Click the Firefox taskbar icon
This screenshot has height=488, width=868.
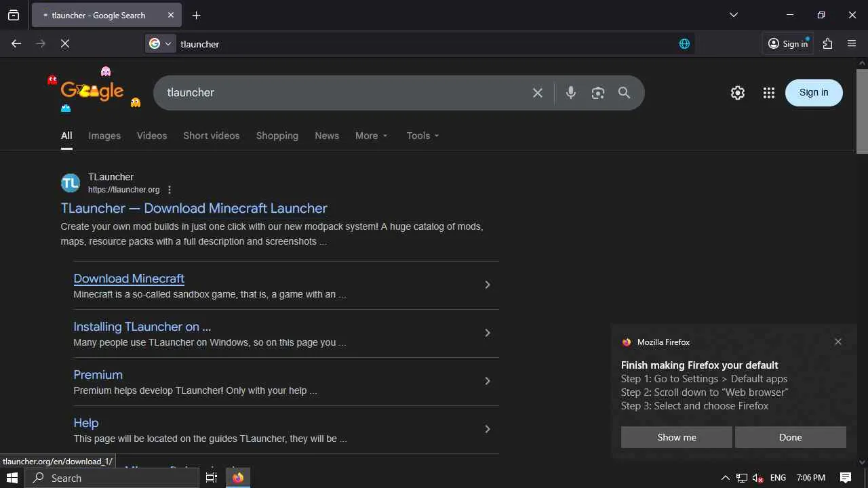tap(238, 478)
